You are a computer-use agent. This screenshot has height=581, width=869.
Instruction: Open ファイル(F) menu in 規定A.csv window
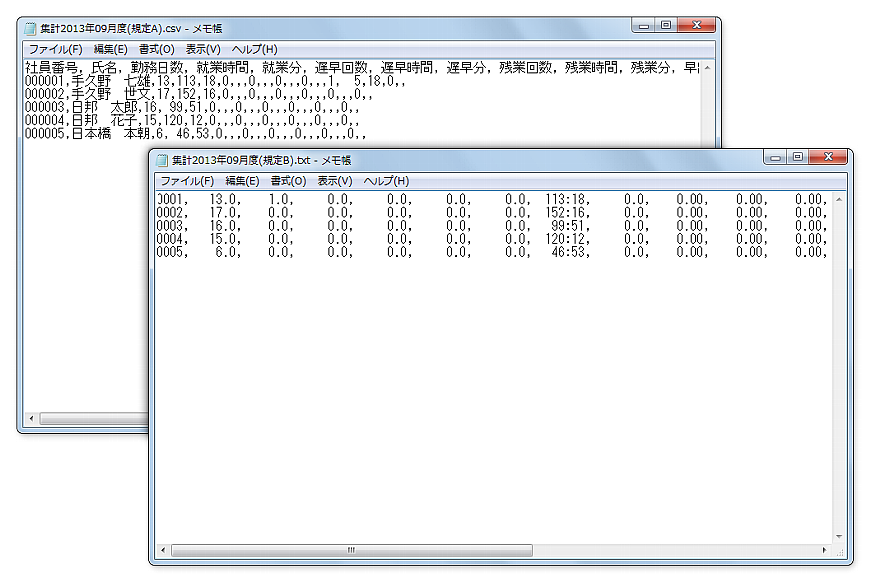55,49
